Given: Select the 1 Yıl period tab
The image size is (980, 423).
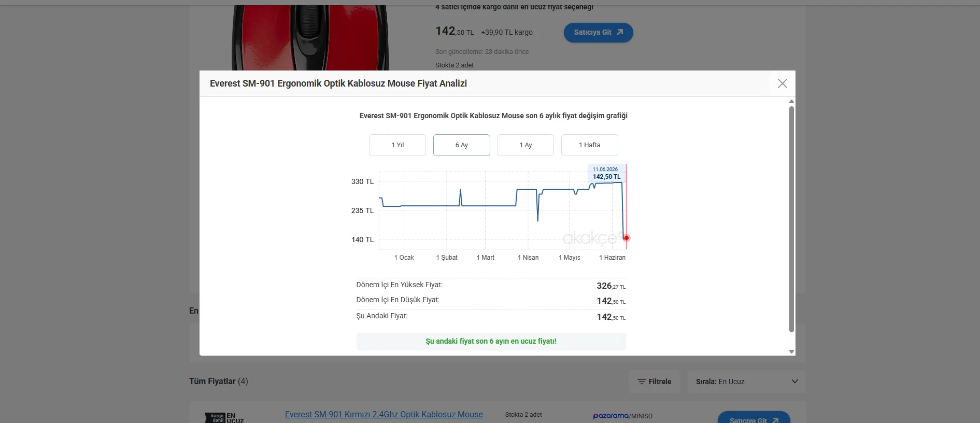Looking at the screenshot, I should (x=397, y=145).
